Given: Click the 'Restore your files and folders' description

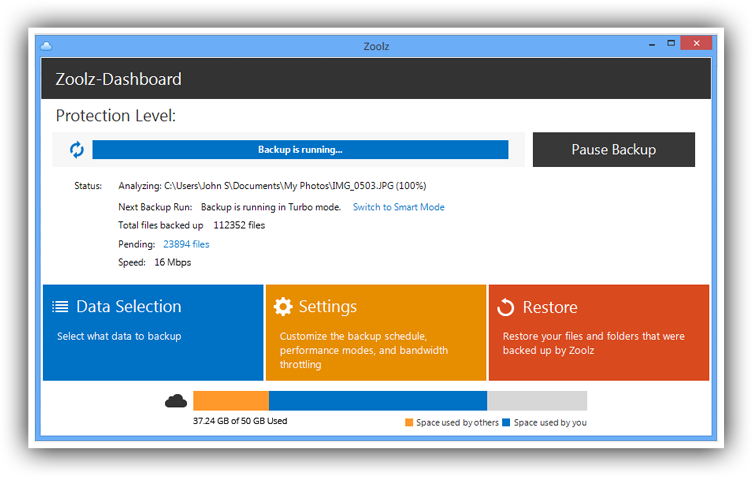Looking at the screenshot, I should pos(594,343).
